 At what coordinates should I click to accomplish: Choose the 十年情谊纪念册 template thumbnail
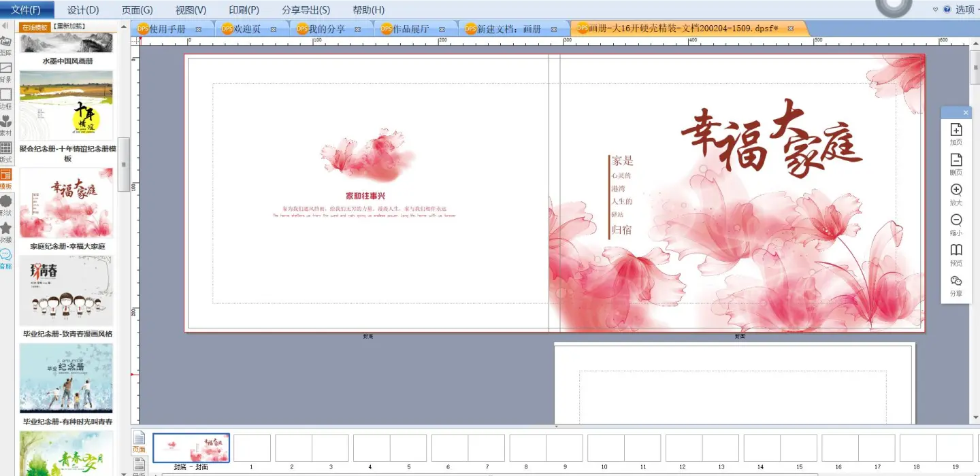[66, 105]
